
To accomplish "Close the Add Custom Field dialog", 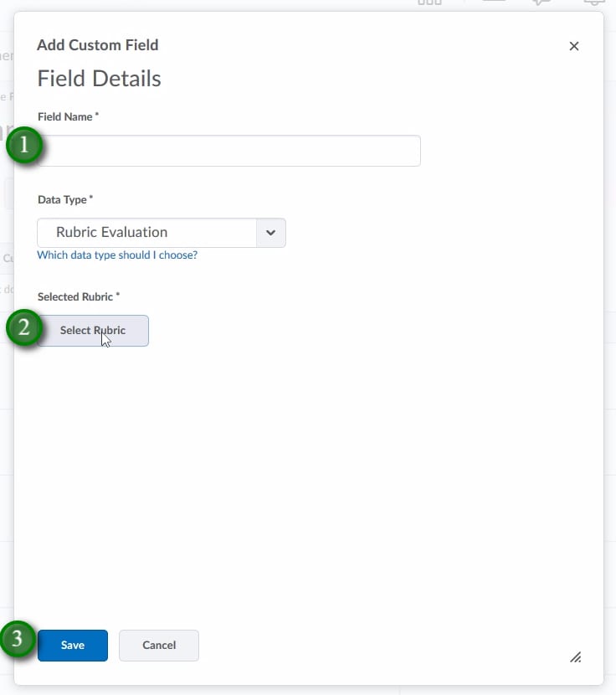I will 573,46.
